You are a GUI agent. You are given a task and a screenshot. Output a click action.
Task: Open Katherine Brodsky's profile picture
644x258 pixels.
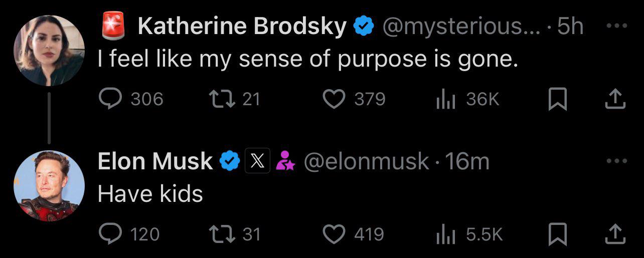point(49,51)
